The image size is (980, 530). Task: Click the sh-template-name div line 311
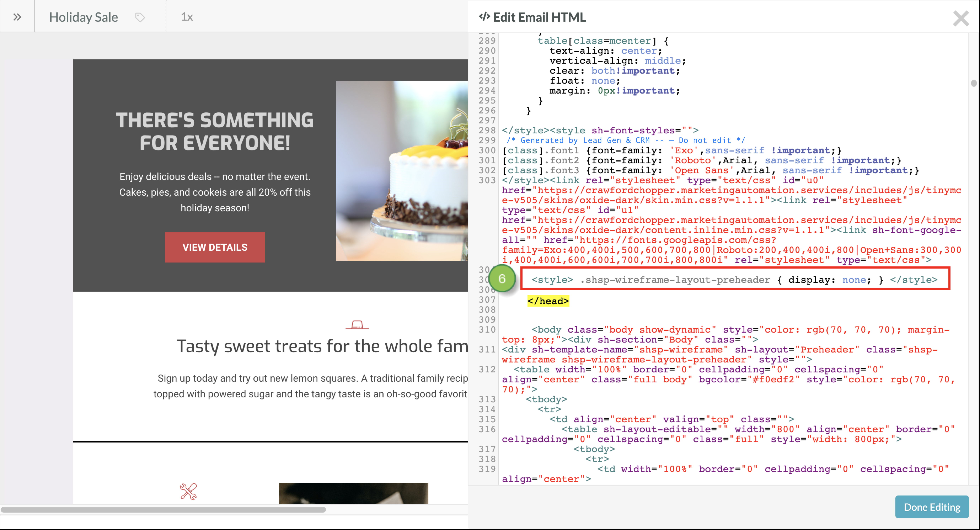pyautogui.click(x=720, y=354)
